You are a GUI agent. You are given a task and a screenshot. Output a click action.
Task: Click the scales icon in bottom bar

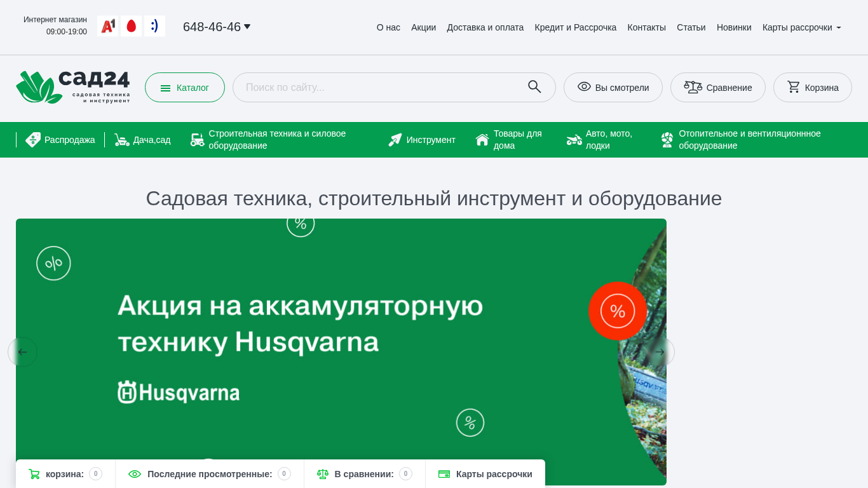pyautogui.click(x=323, y=474)
